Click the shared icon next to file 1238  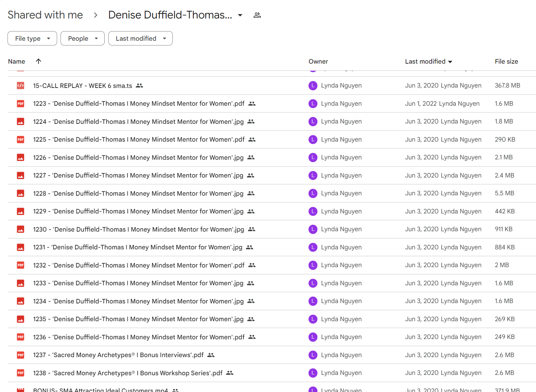pos(230,373)
